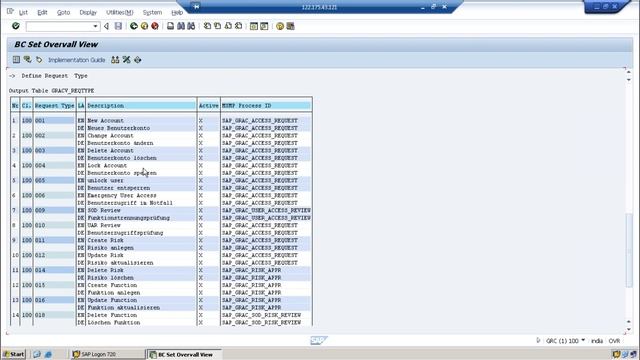This screenshot has height=360, width=640.
Task: Click the MSMP Process ID column header
Action: (266, 106)
